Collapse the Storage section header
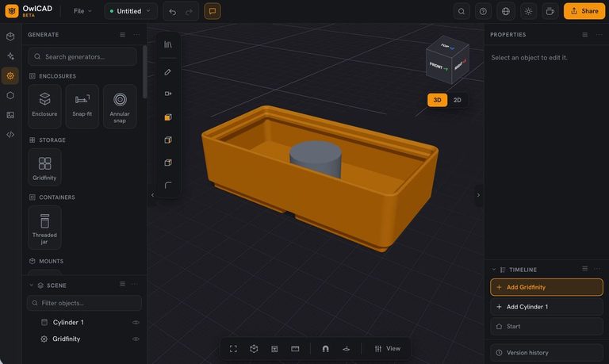Screen dimensions: 609x364 48,140
